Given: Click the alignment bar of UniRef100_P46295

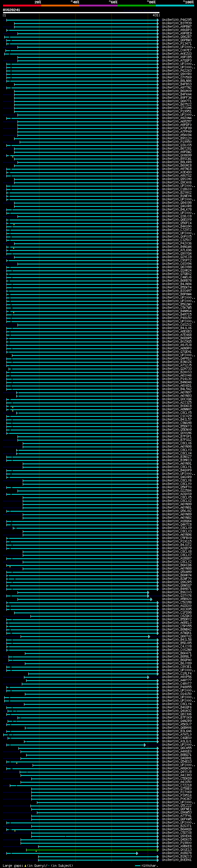Looking at the screenshot, I should [x=82, y=20].
